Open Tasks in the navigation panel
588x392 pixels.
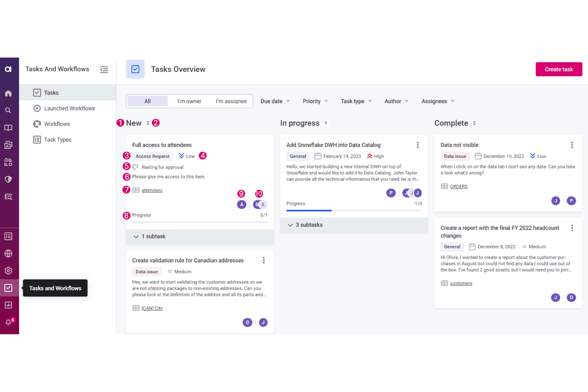68,93
